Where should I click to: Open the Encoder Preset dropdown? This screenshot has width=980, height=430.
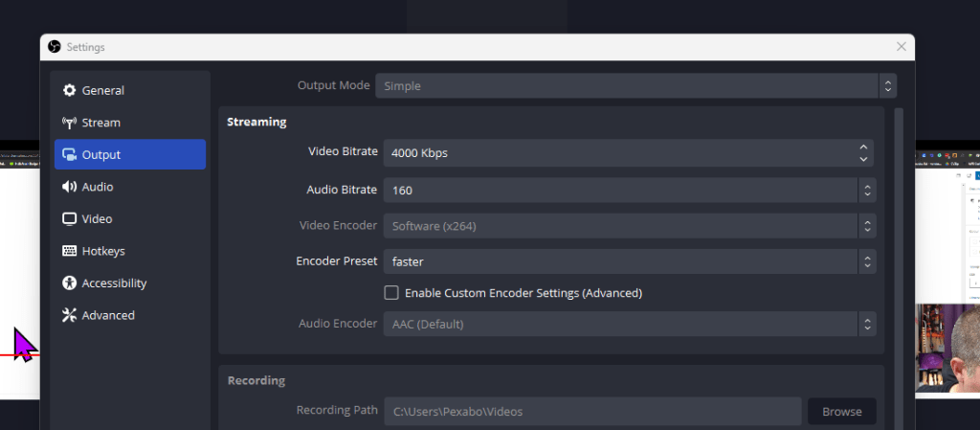(630, 261)
